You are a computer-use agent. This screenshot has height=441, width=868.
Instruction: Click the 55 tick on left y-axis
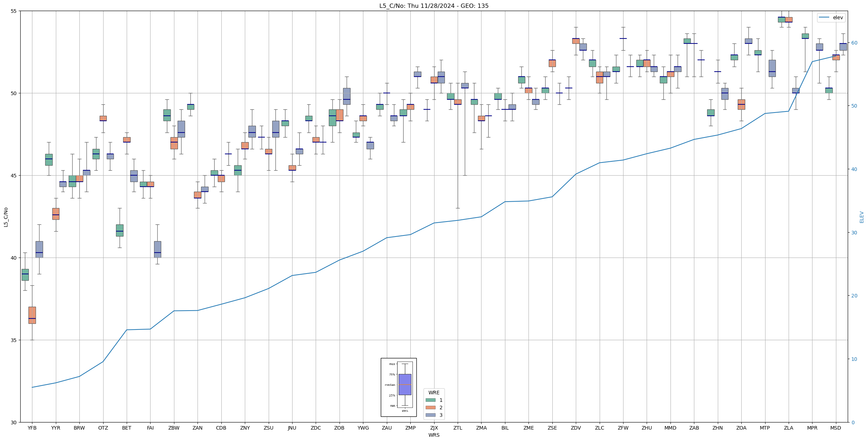coord(14,11)
